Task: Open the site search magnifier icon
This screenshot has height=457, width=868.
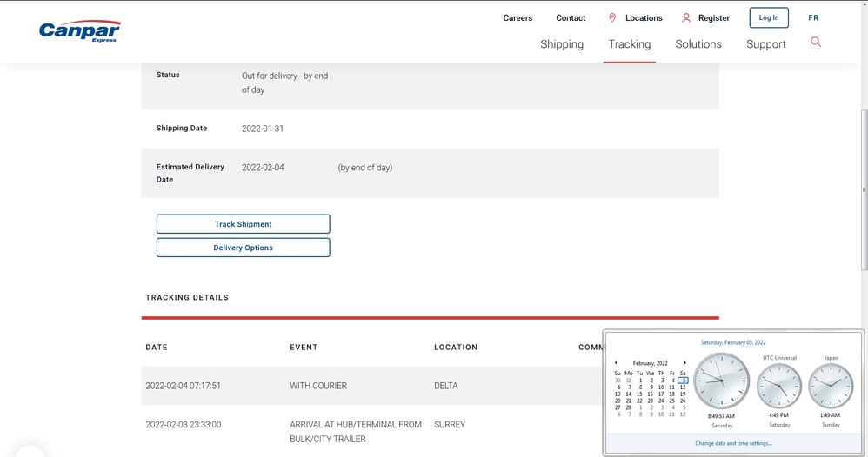Action: pyautogui.click(x=816, y=42)
